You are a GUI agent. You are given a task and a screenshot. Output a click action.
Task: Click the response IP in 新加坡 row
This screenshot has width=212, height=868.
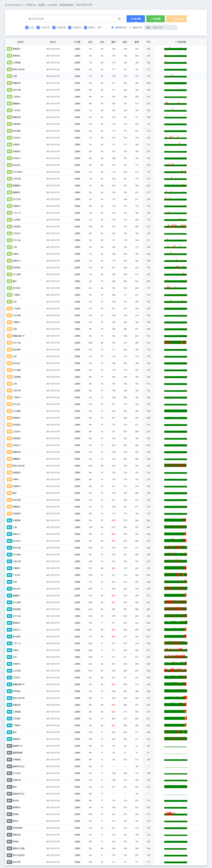point(53,801)
